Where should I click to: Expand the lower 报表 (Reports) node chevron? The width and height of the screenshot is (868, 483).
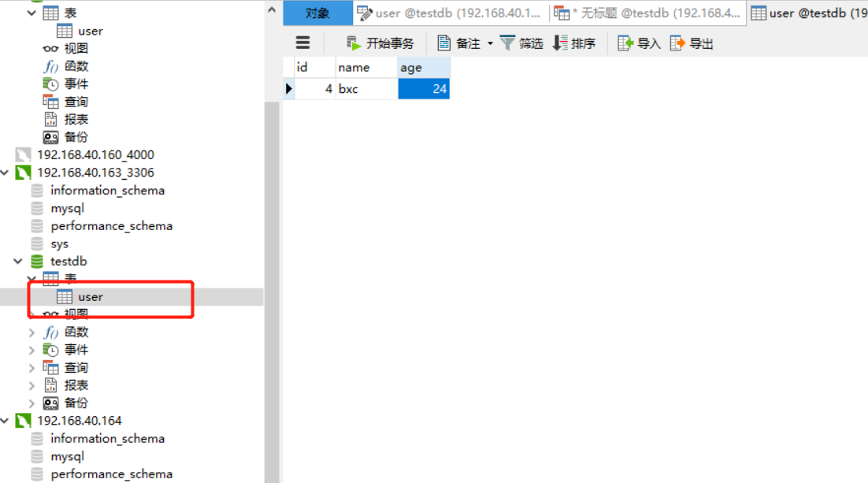[32, 385]
